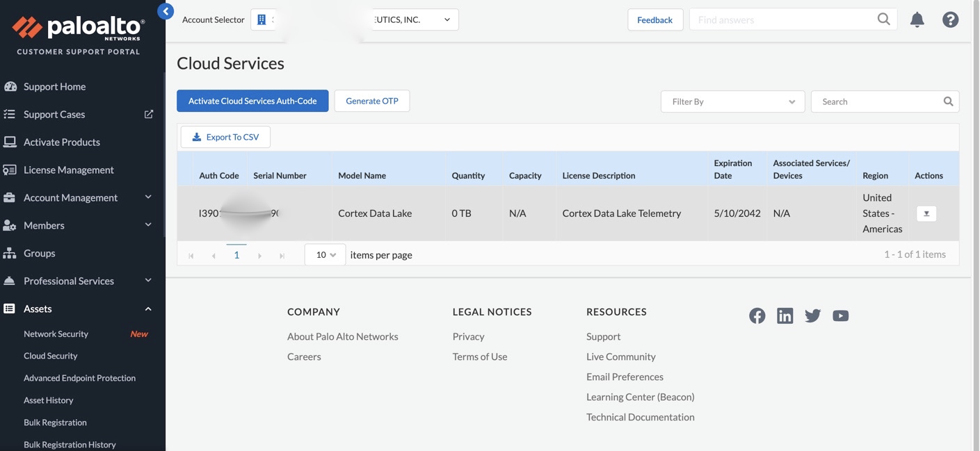Expand the Account Management menu
Screen dimensions: 980x451
click(78, 197)
